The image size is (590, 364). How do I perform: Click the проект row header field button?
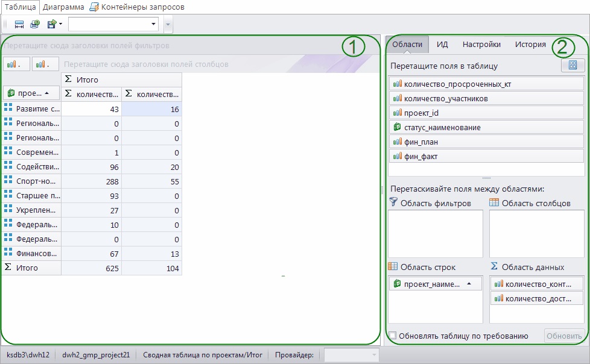tap(31, 93)
